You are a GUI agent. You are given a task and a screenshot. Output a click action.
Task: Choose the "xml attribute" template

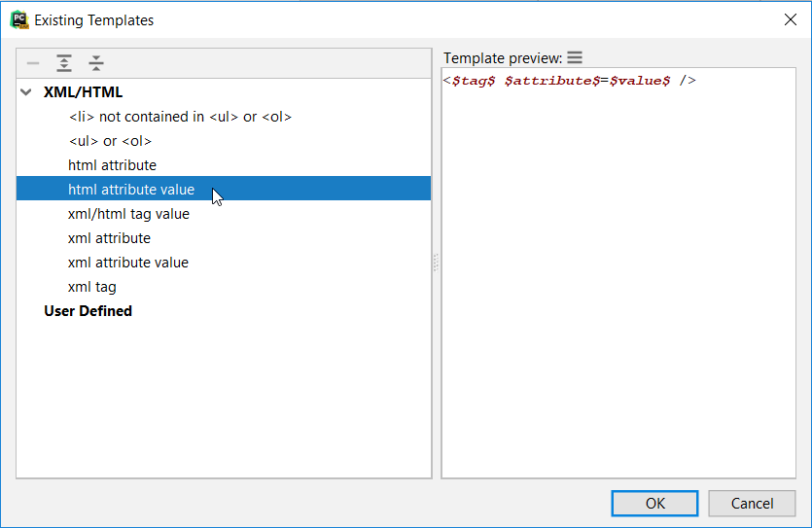pos(109,238)
